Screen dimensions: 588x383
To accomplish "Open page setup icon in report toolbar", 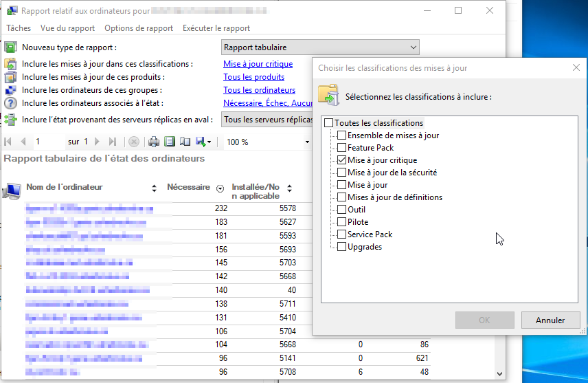I will click(185, 142).
